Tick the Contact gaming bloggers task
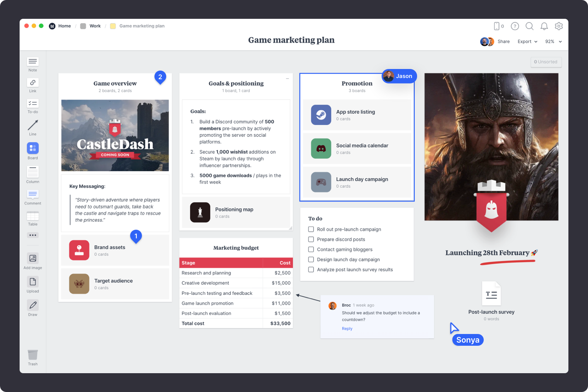Screen dimensions: 588x392 311,249
